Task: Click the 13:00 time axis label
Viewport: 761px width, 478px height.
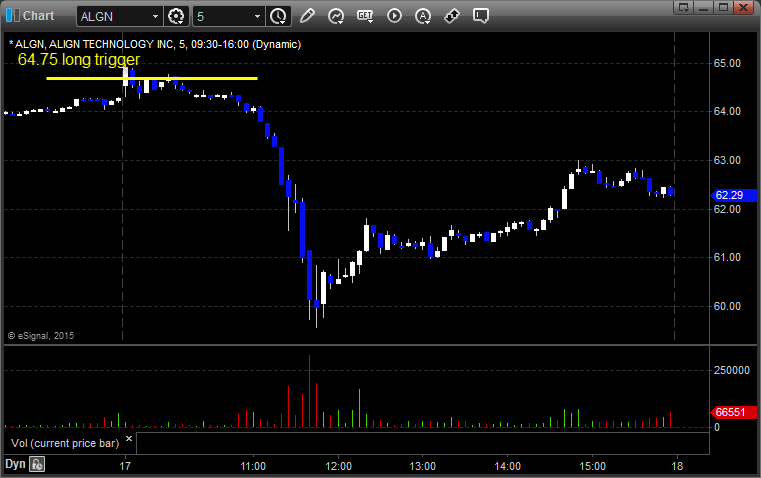Action: [423, 466]
